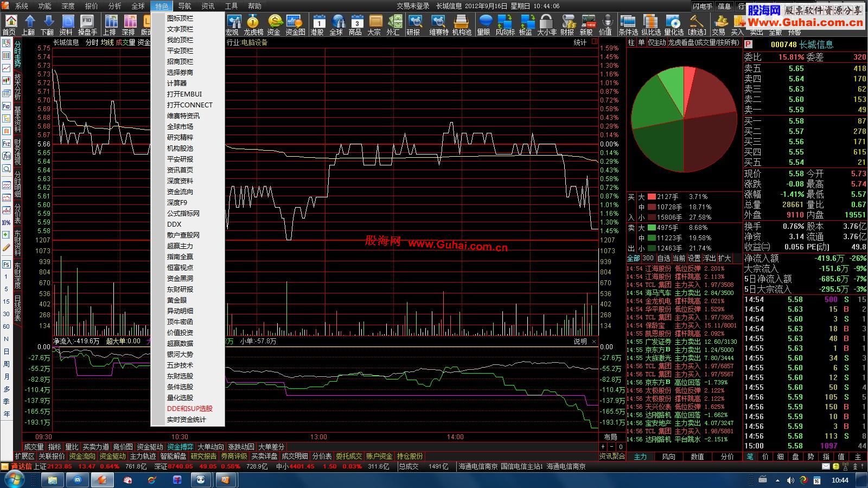Toggle the 单 display mode button
868x488 pixels.
[x=641, y=42]
